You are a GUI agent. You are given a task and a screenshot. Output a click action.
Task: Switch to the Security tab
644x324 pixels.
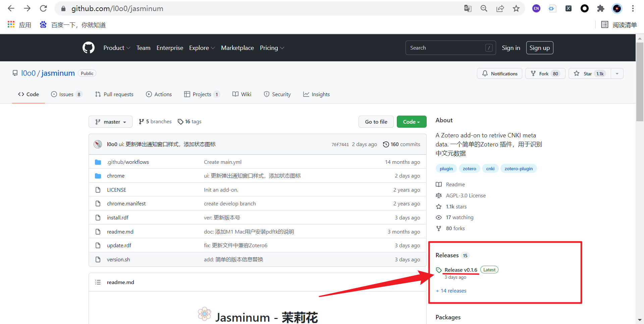pyautogui.click(x=277, y=94)
